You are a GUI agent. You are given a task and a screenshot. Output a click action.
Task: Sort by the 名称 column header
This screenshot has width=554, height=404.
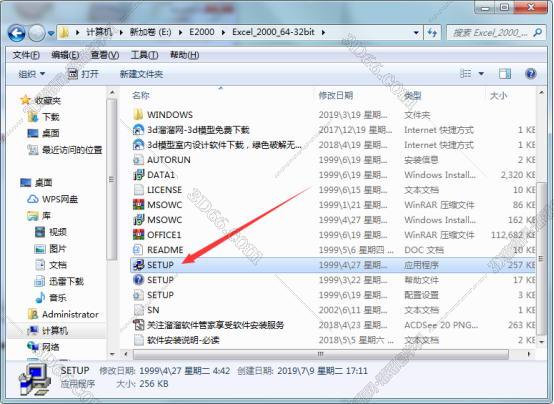click(x=141, y=95)
